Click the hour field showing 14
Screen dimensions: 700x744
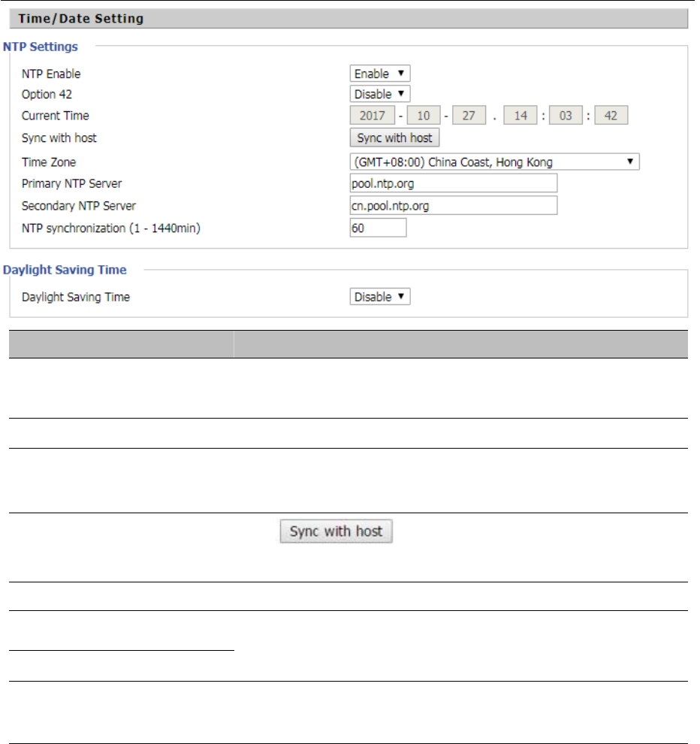[x=520, y=116]
